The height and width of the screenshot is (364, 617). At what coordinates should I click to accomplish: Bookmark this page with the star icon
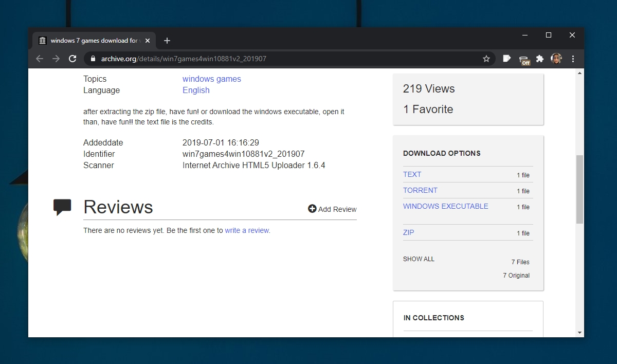coord(486,59)
